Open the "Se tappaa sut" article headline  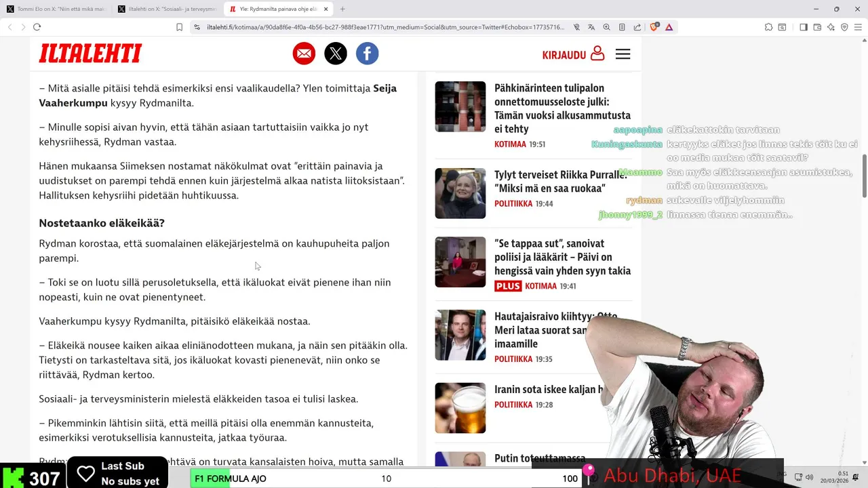(x=562, y=257)
